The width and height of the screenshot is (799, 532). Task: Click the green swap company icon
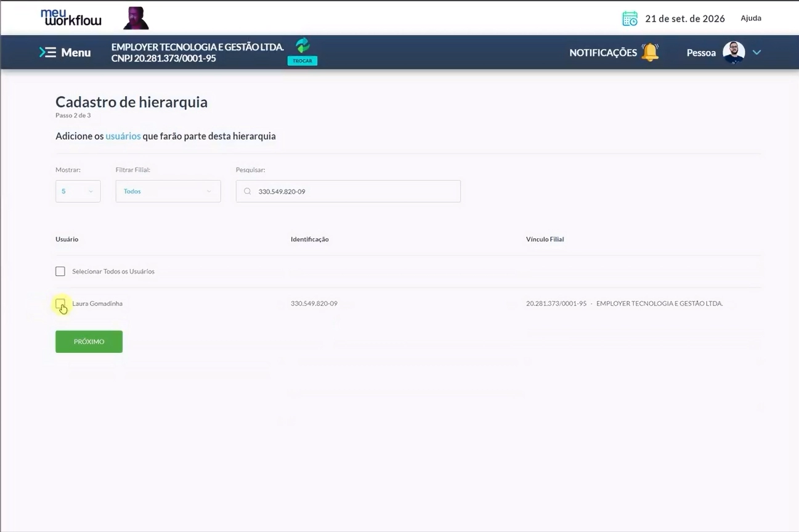pyautogui.click(x=302, y=45)
